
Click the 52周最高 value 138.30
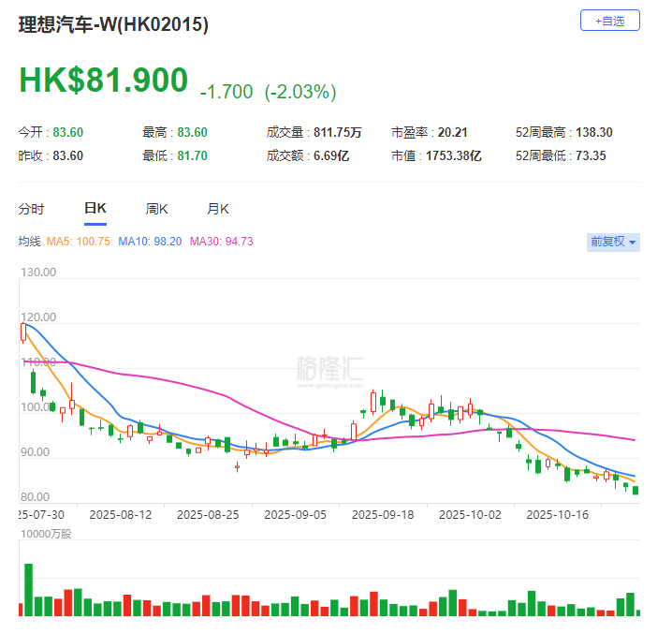pos(592,132)
